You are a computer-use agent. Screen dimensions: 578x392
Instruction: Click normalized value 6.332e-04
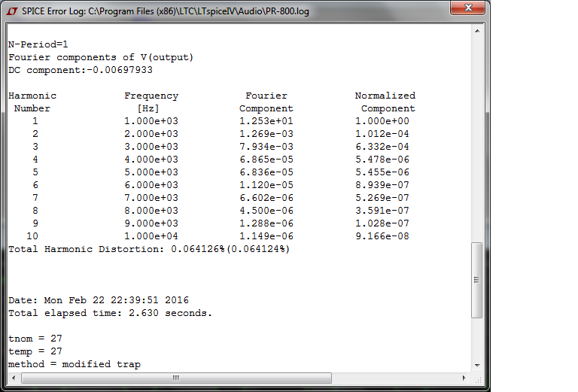[382, 147]
